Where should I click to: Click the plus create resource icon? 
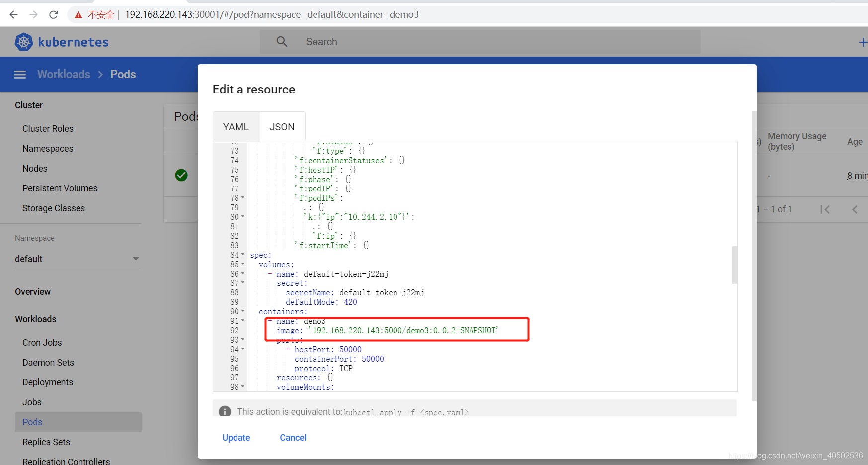863,43
